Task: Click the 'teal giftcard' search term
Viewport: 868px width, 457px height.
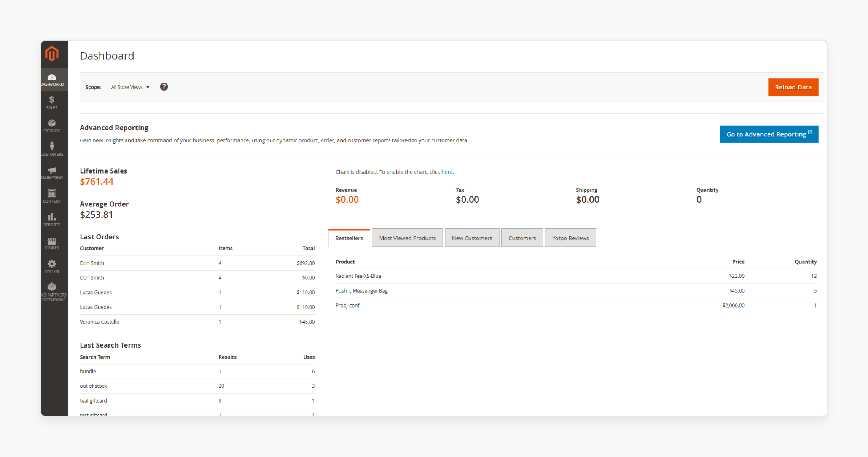Action: [x=93, y=401]
